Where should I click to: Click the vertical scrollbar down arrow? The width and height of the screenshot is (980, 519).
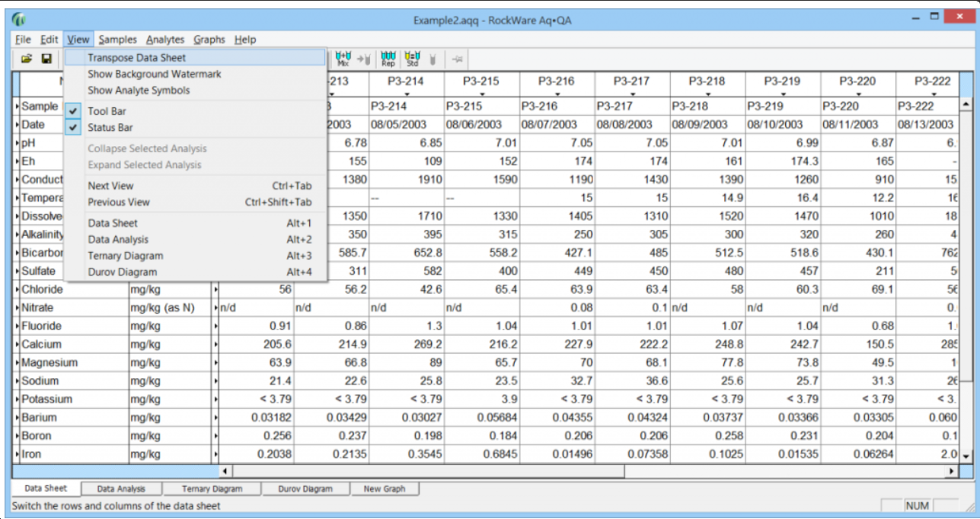[x=967, y=455]
